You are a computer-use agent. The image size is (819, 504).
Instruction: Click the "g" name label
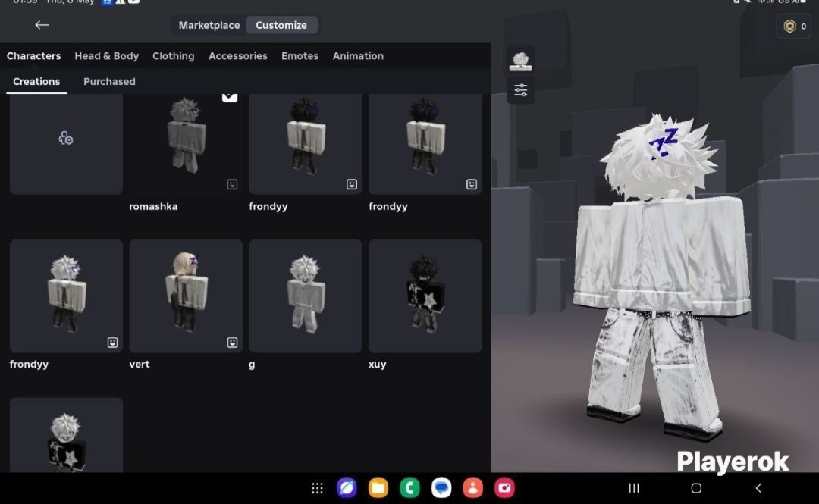point(252,365)
